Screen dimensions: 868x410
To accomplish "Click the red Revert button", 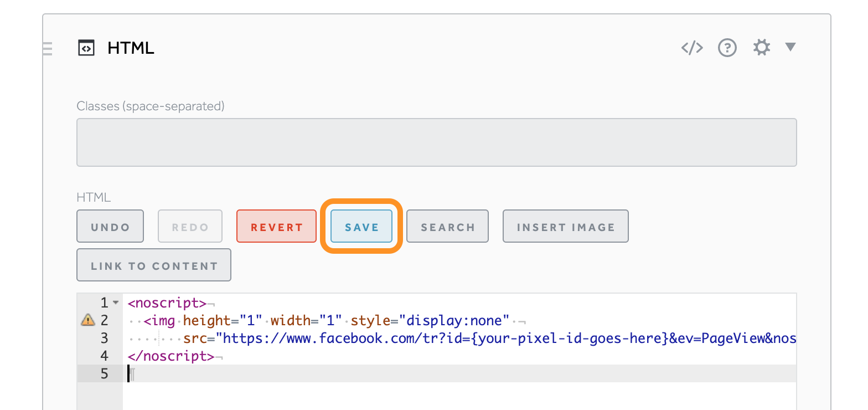I will point(276,226).
